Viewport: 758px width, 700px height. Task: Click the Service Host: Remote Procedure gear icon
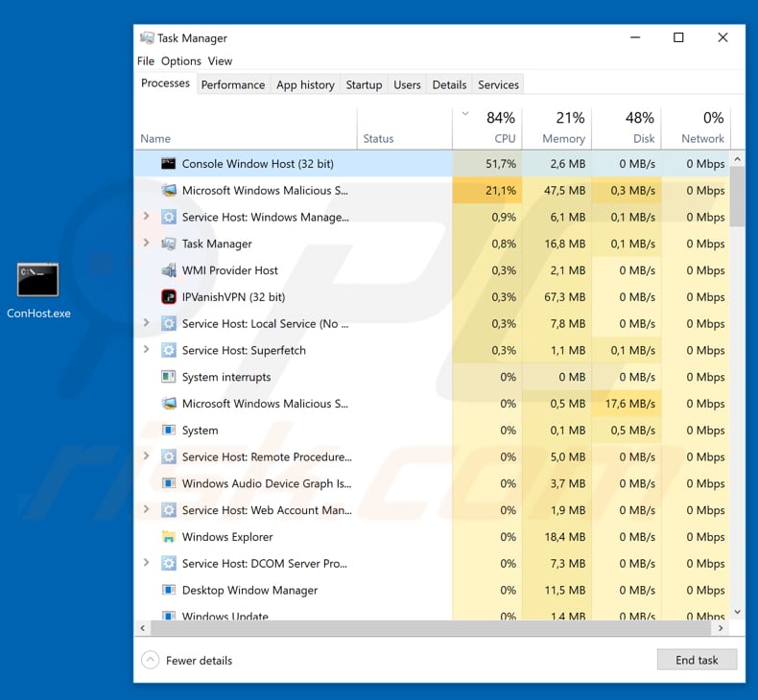point(168,456)
